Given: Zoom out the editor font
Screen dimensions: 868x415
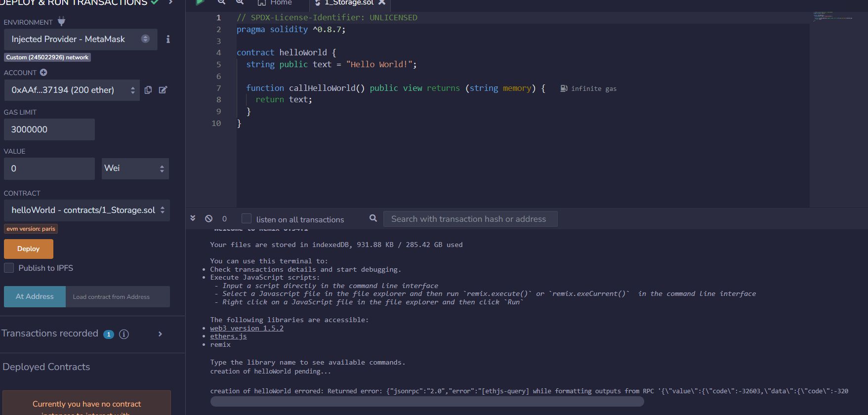Looking at the screenshot, I should coord(221,2).
